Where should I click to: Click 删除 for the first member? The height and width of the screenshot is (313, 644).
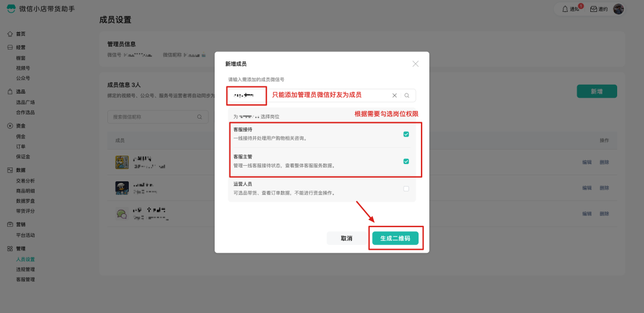click(x=604, y=162)
